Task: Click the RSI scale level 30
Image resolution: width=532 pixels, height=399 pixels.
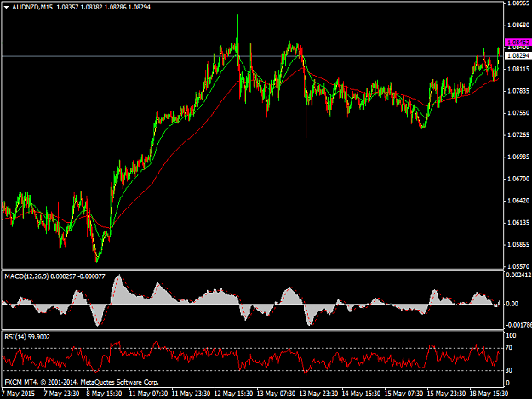Action: pos(509,370)
